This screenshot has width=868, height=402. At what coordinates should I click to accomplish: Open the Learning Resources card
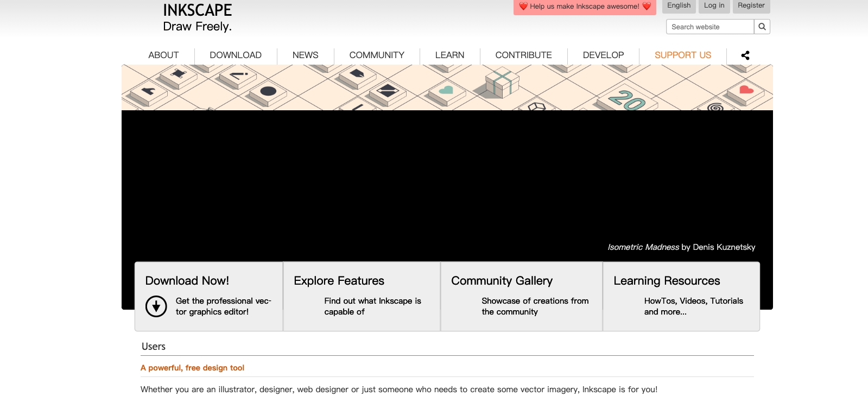point(681,297)
